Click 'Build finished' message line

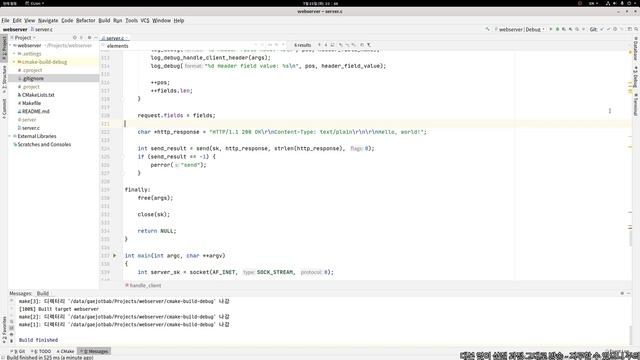coord(38,340)
